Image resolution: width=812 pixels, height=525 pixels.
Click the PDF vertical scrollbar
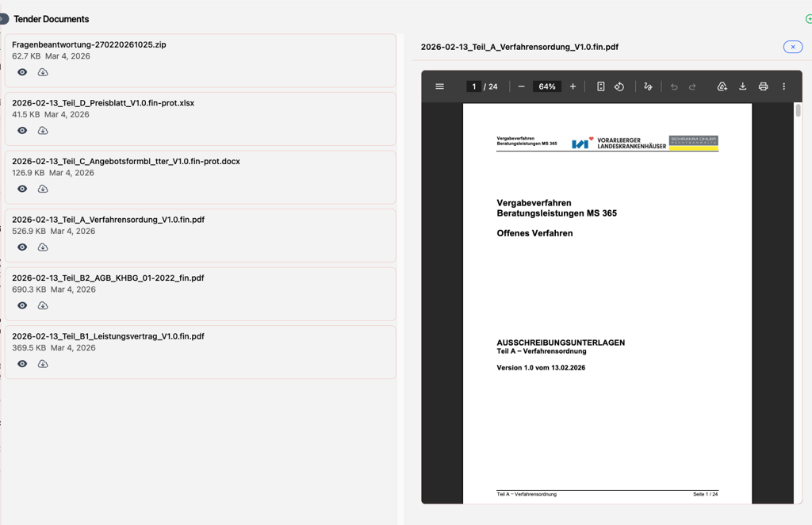798,111
